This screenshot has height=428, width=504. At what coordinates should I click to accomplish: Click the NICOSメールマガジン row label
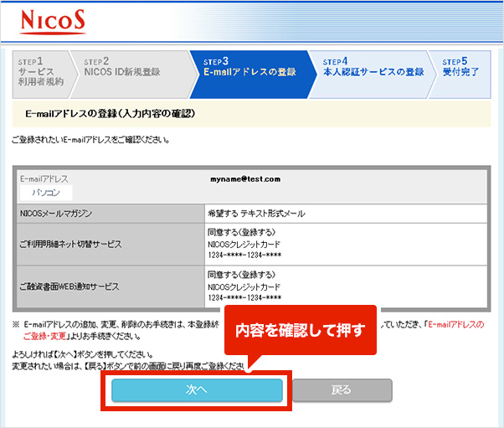(x=55, y=214)
